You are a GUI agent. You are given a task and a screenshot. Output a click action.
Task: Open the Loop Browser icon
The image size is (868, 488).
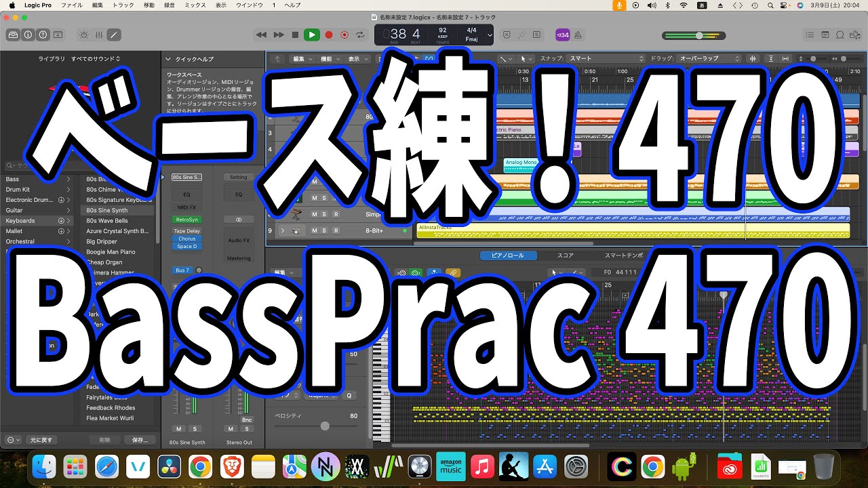[840, 35]
